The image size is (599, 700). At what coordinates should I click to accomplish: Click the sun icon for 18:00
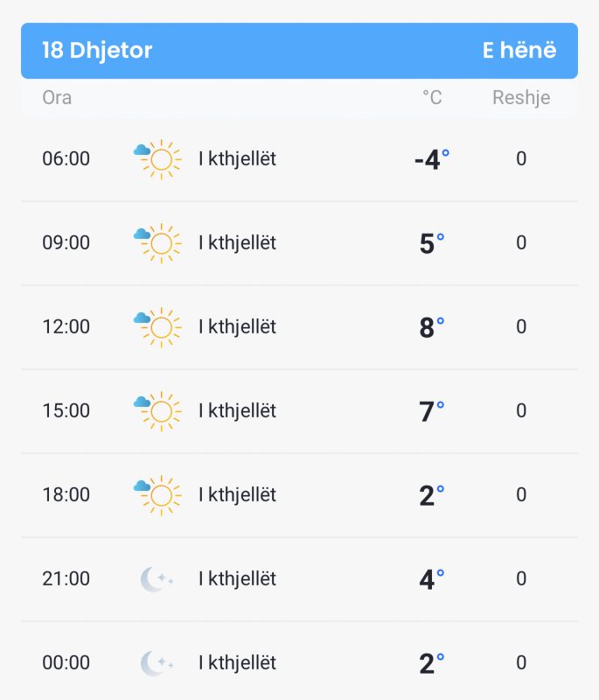(x=157, y=494)
